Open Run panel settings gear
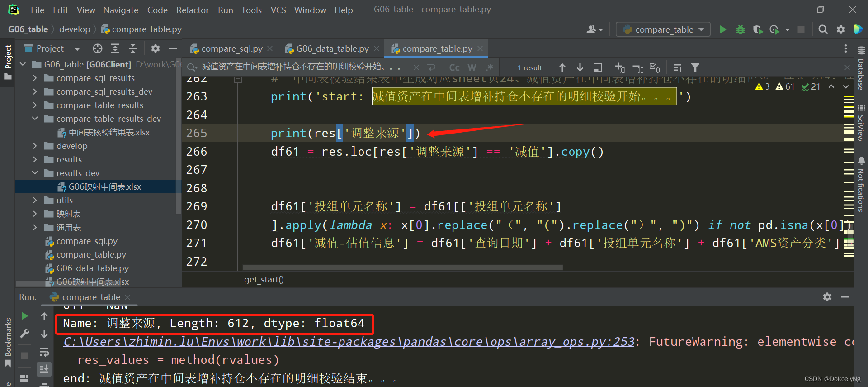868x387 pixels. click(827, 297)
